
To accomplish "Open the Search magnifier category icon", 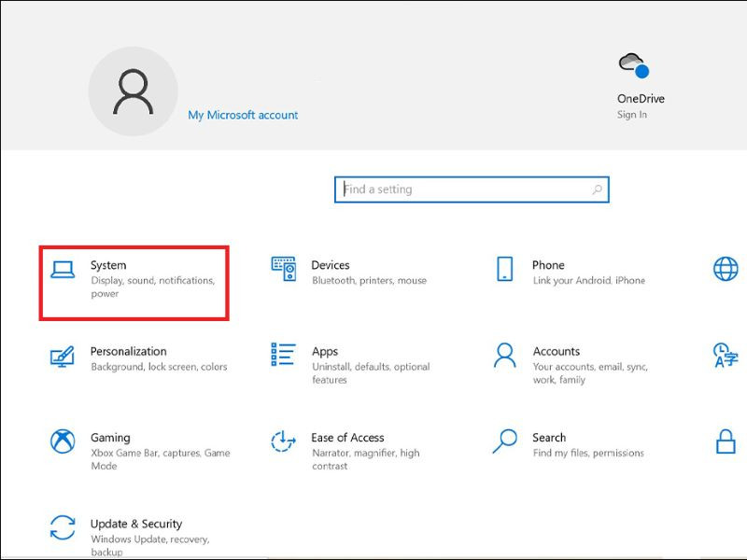I will 505,441.
